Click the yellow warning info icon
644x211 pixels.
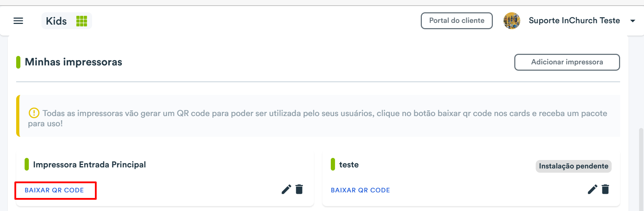pyautogui.click(x=34, y=113)
